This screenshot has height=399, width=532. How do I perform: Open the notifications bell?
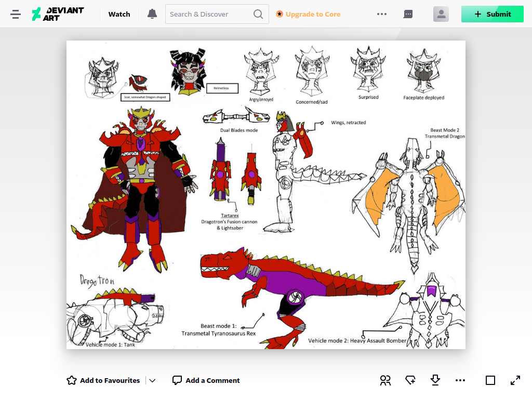coord(152,14)
